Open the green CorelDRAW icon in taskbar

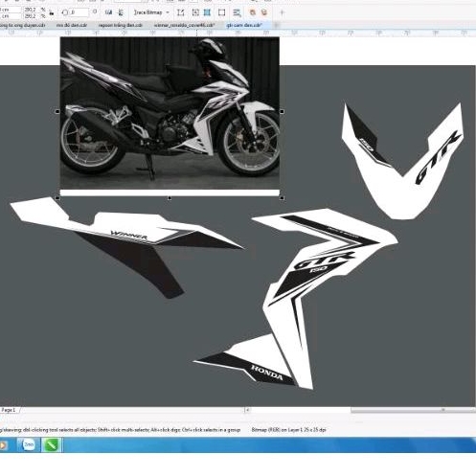point(52,444)
